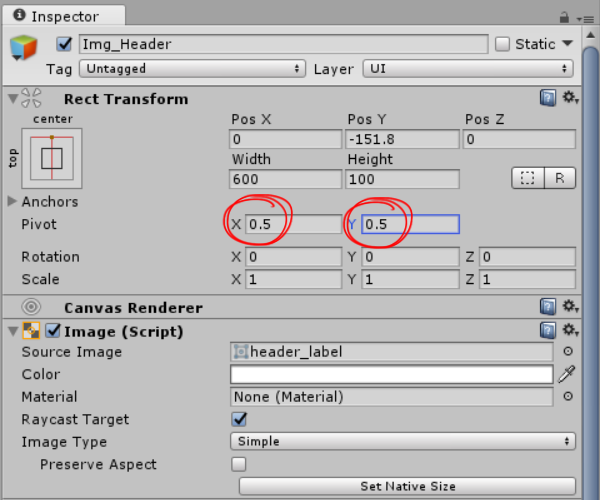This screenshot has height=500, width=600.
Task: Click the Canvas Renderer component icon
Action: (x=31, y=307)
